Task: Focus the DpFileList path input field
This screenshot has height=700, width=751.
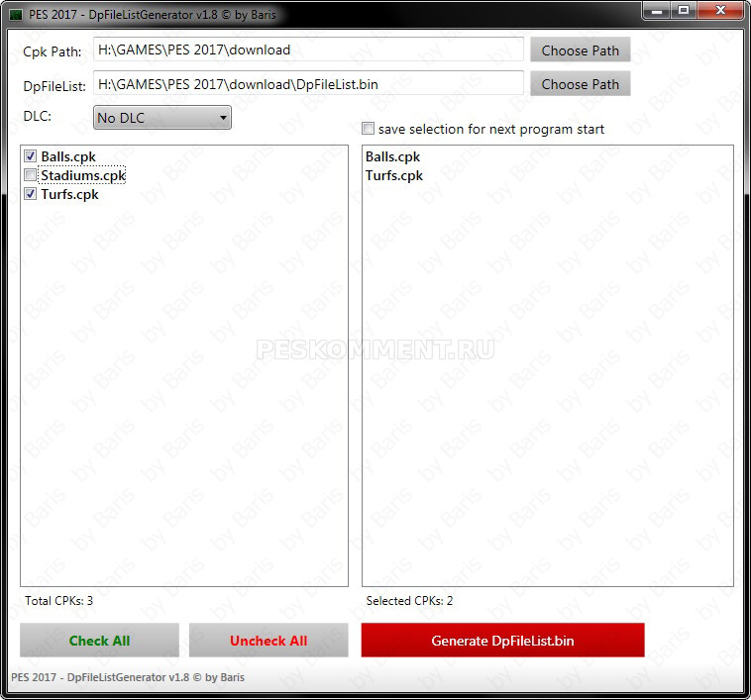Action: pyautogui.click(x=308, y=84)
